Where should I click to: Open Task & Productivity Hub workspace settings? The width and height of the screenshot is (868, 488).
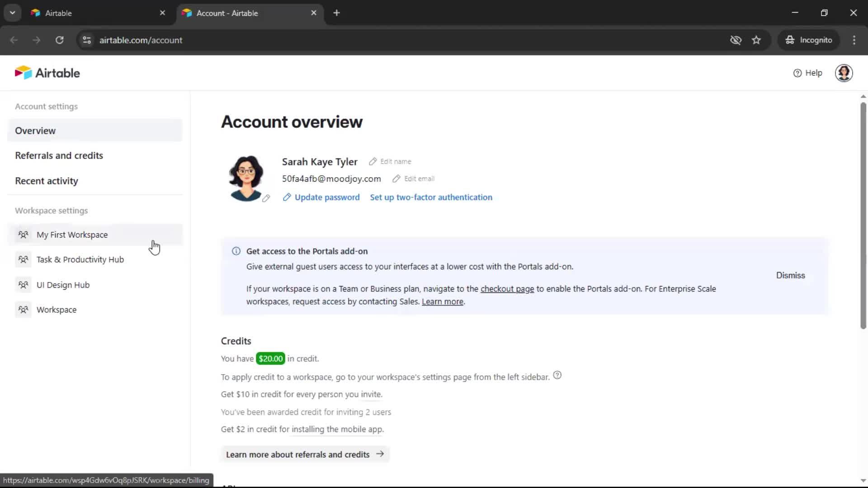tap(80, 259)
